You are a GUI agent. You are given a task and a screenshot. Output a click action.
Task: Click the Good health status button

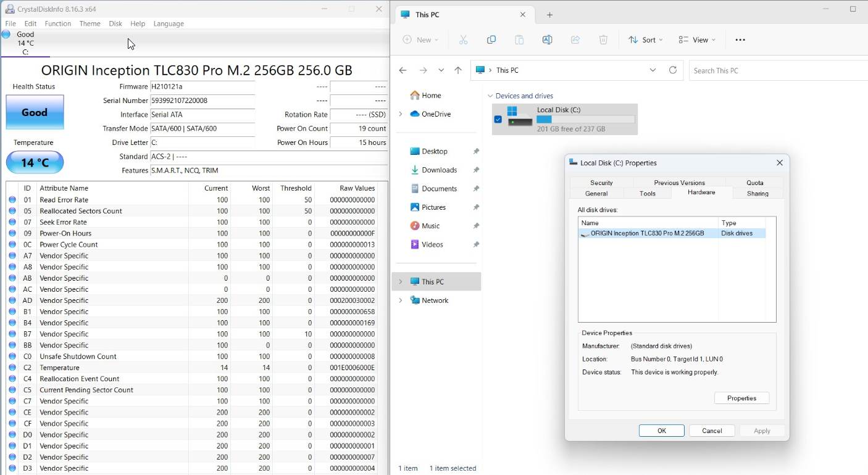point(35,112)
